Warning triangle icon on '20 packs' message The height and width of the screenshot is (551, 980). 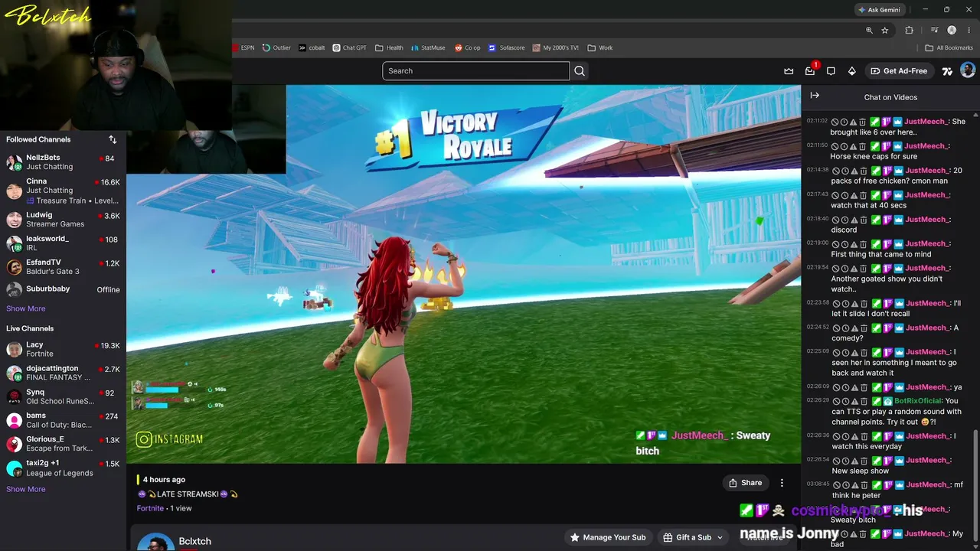[854, 171]
